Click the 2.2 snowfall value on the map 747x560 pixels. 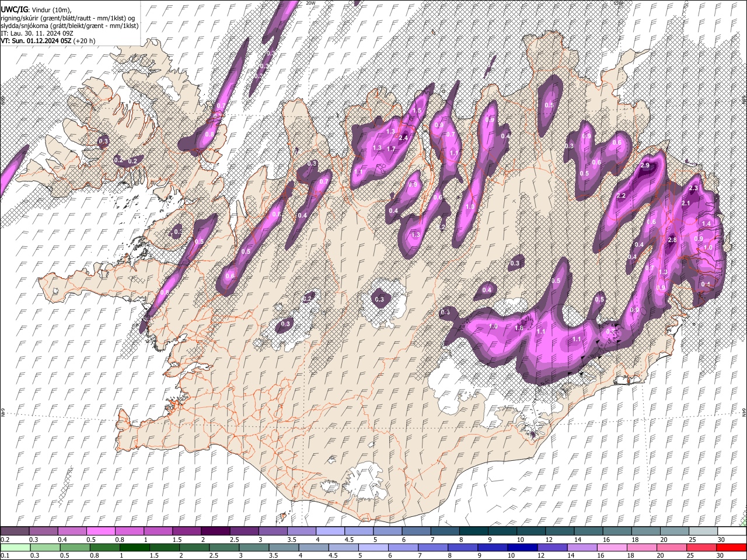click(621, 196)
